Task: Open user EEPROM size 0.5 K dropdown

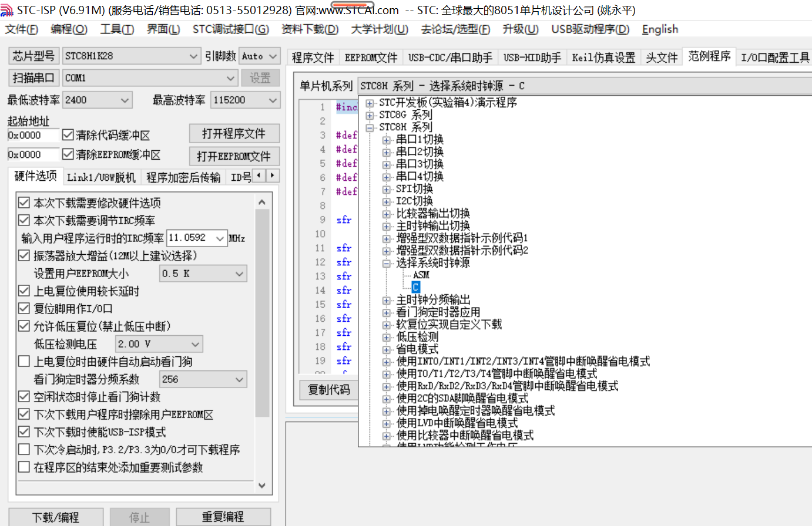Action: click(239, 274)
